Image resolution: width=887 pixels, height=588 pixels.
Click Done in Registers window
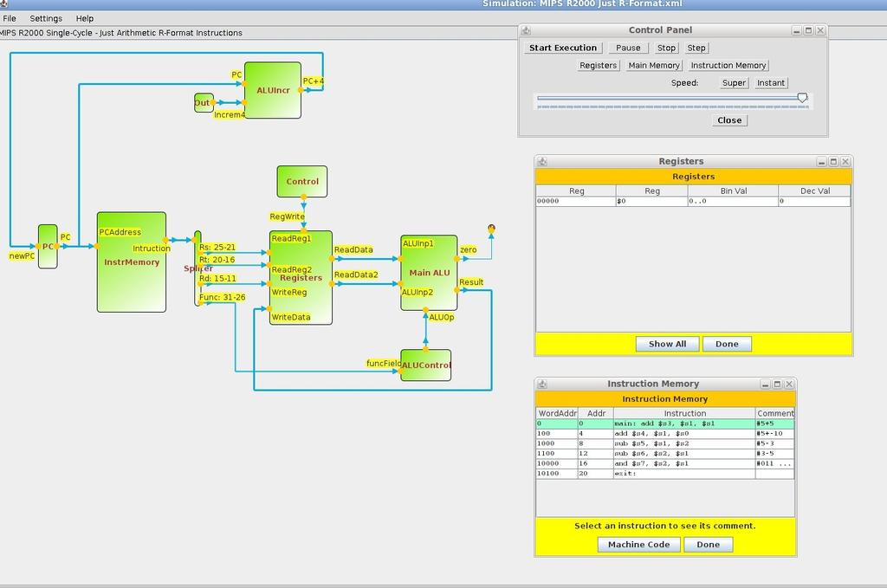pyautogui.click(x=727, y=344)
